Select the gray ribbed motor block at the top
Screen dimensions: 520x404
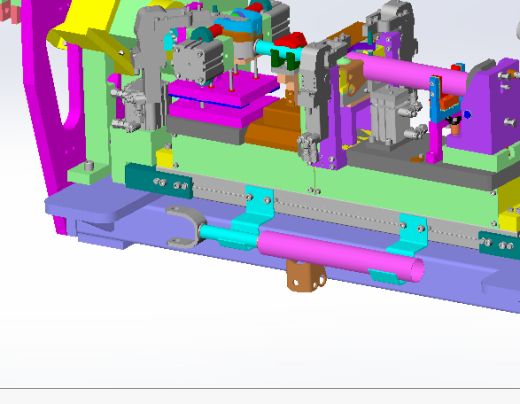coord(198,61)
